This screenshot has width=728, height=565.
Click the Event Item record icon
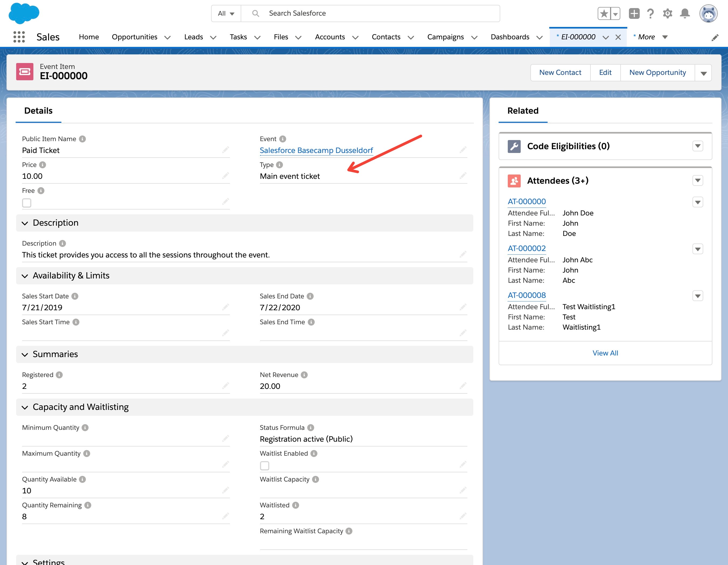(25, 72)
